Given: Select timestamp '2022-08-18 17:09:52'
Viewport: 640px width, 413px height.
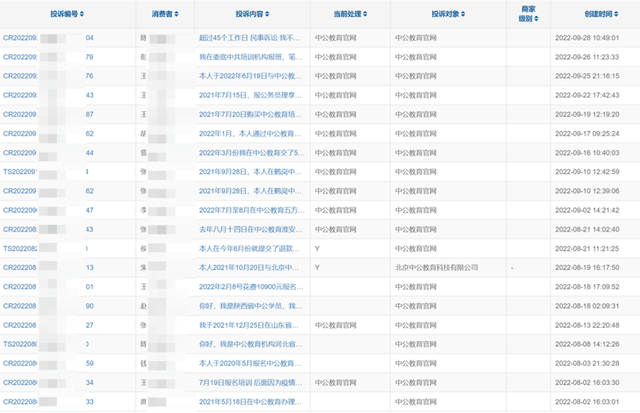Looking at the screenshot, I should (587, 287).
